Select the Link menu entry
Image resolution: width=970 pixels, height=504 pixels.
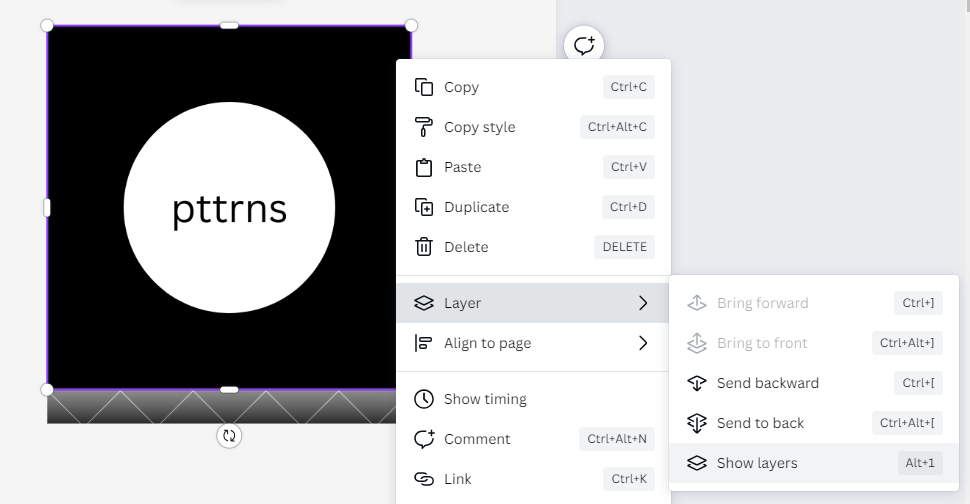pos(533,479)
